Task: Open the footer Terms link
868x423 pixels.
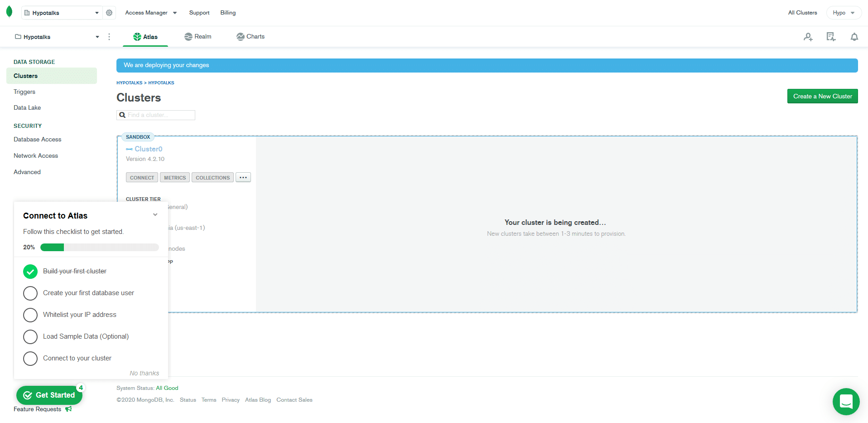Action: point(209,400)
